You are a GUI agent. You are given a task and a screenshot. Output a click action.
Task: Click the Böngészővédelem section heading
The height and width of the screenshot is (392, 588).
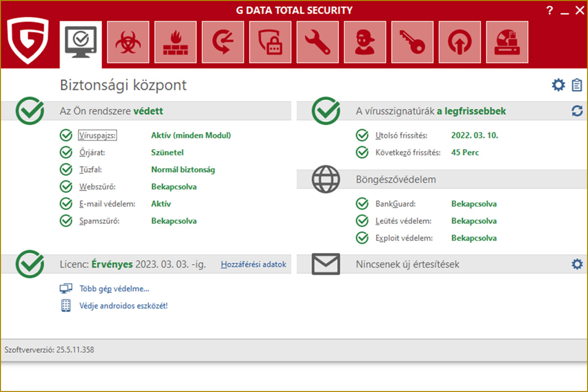pyautogui.click(x=396, y=179)
